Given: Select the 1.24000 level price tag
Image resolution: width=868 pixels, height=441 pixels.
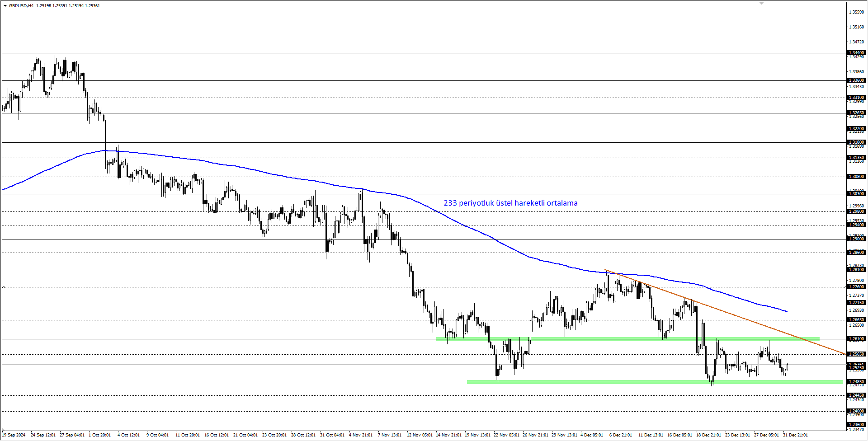Looking at the screenshot, I should pos(856,411).
